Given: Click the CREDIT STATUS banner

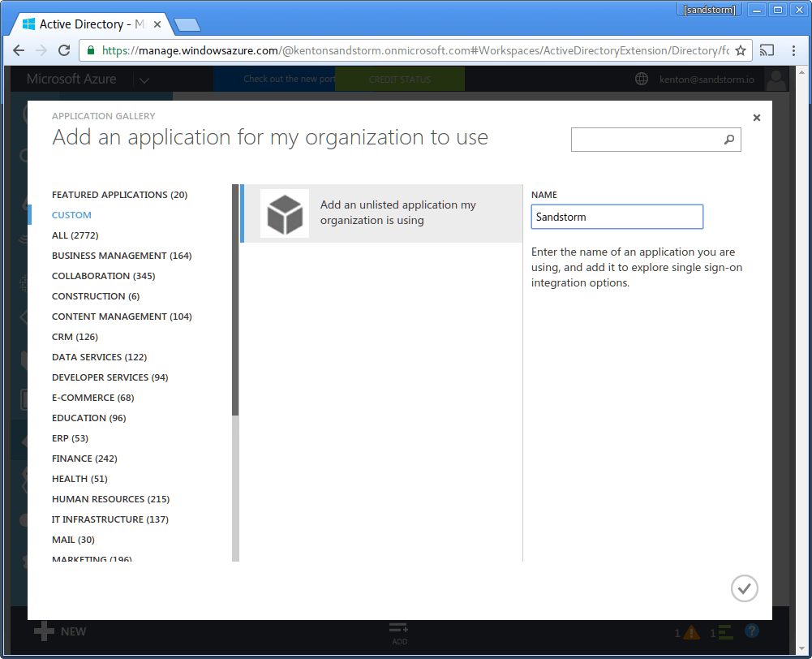Looking at the screenshot, I should pos(400,80).
